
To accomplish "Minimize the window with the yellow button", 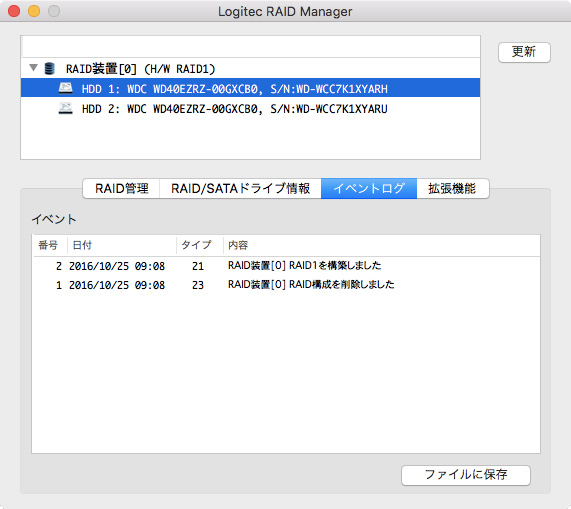I will click(x=34, y=11).
